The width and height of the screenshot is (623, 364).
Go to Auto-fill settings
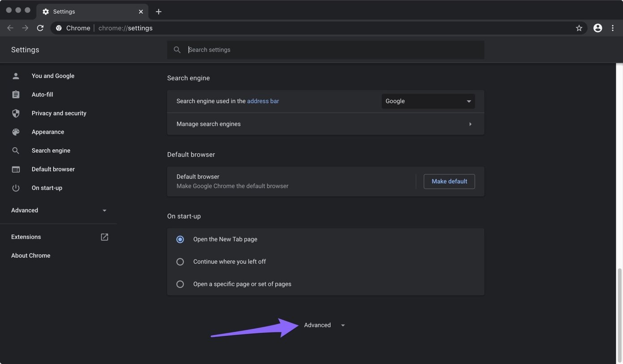(x=43, y=94)
